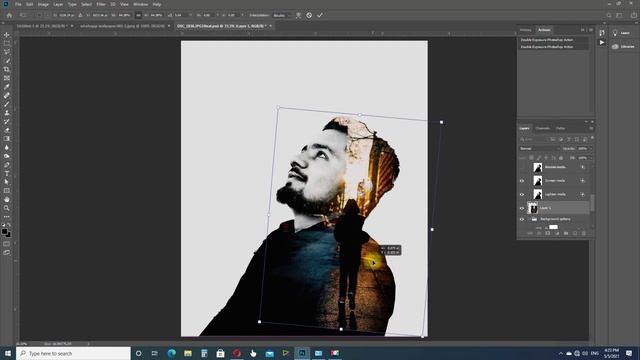The image size is (640, 360).
Task: Select the Zoom tool
Action: 7,208
